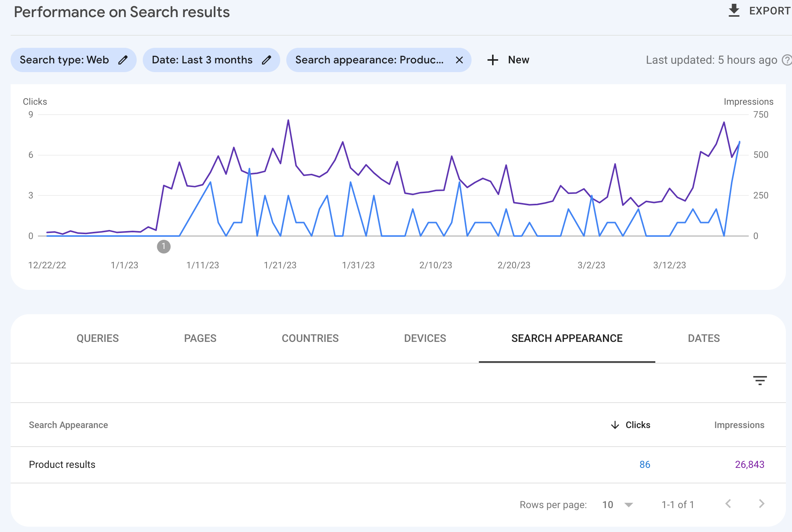The width and height of the screenshot is (792, 532).
Task: Go to the previous page arrow
Action: pos(728,504)
